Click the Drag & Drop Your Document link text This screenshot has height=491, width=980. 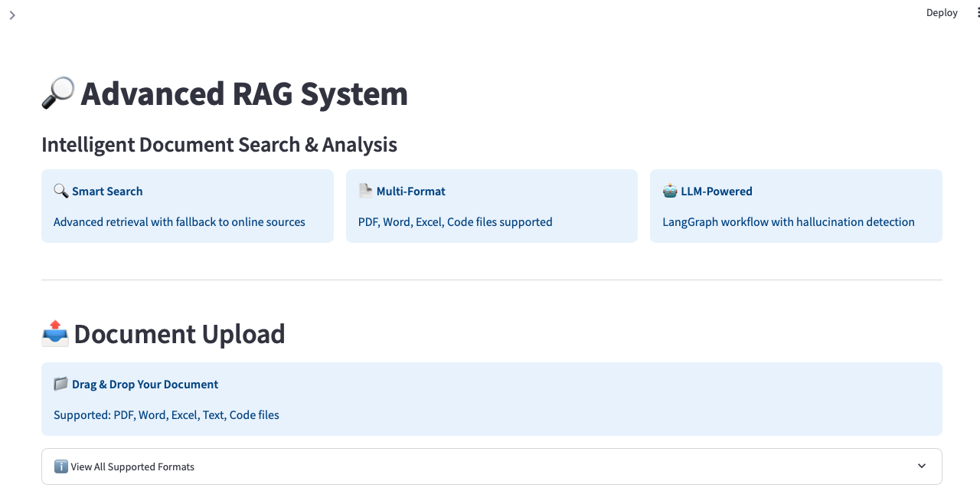[145, 384]
